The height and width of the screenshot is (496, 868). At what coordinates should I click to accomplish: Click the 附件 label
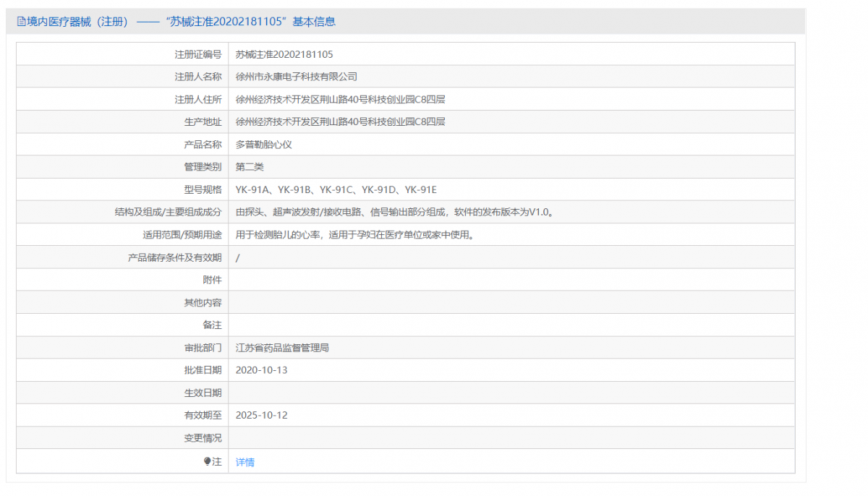coord(213,280)
